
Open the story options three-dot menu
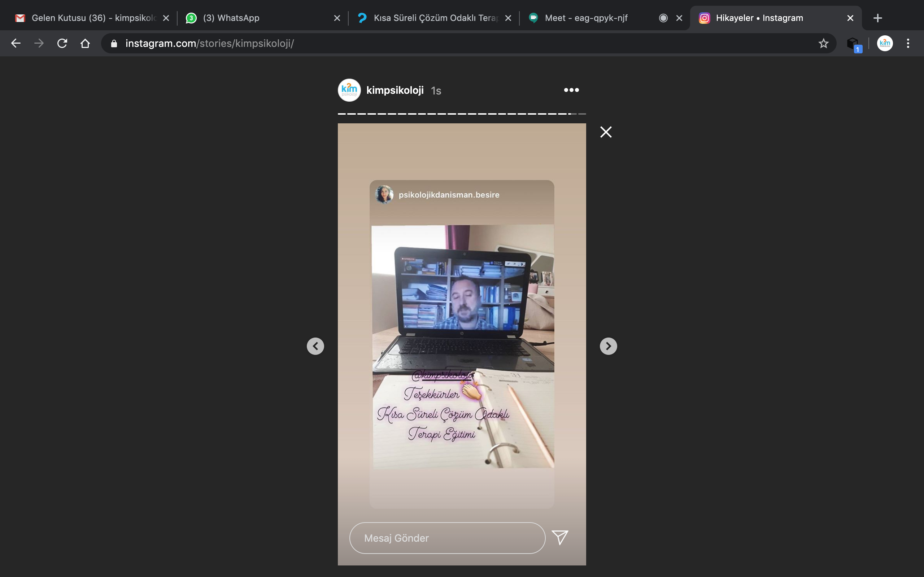tap(571, 90)
